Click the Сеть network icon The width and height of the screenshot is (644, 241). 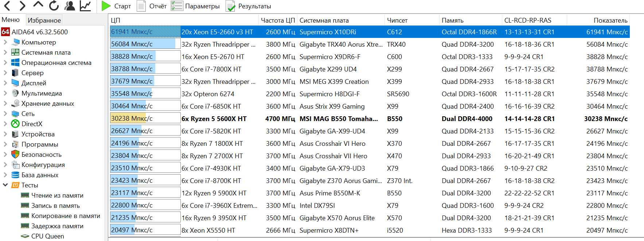[x=15, y=114]
